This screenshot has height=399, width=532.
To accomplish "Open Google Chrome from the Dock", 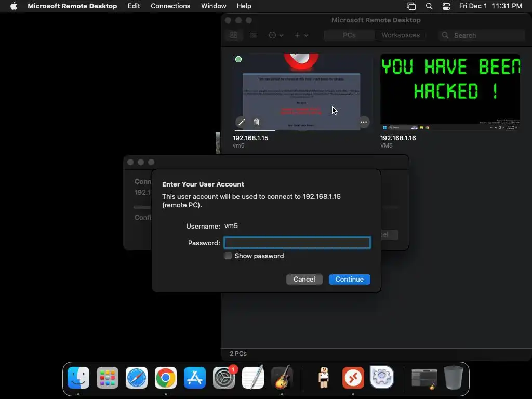I will 166,378.
